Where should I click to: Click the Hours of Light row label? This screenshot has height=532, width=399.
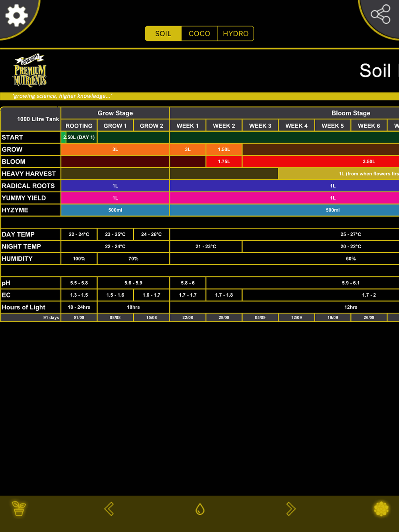tap(31, 307)
